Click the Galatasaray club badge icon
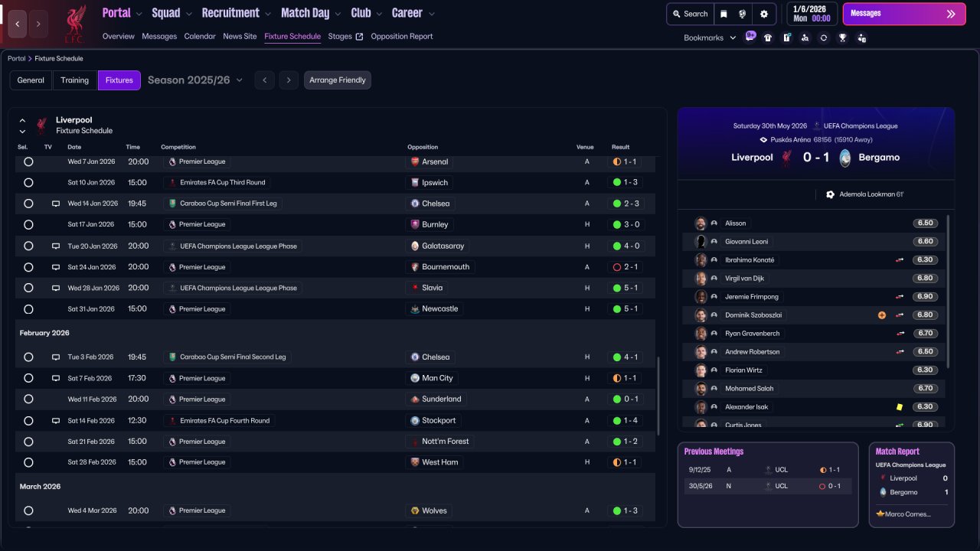The height and width of the screenshot is (551, 980). click(415, 246)
